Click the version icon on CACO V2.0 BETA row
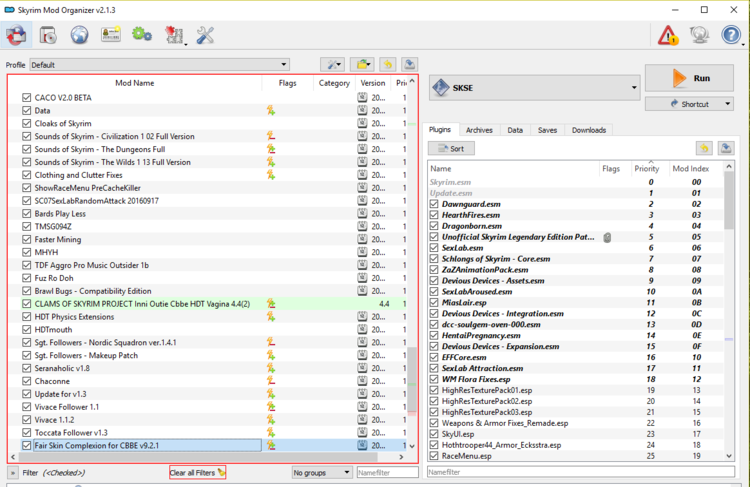 tap(363, 98)
